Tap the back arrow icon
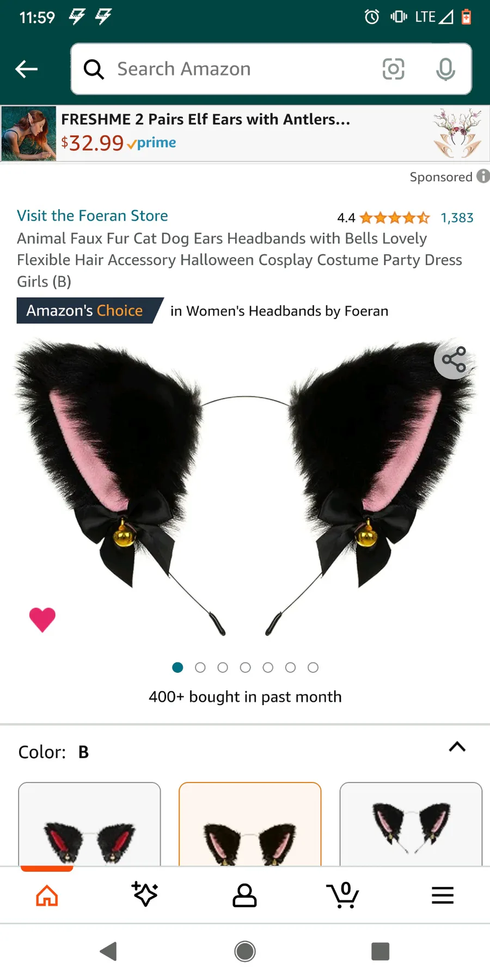 tap(26, 69)
